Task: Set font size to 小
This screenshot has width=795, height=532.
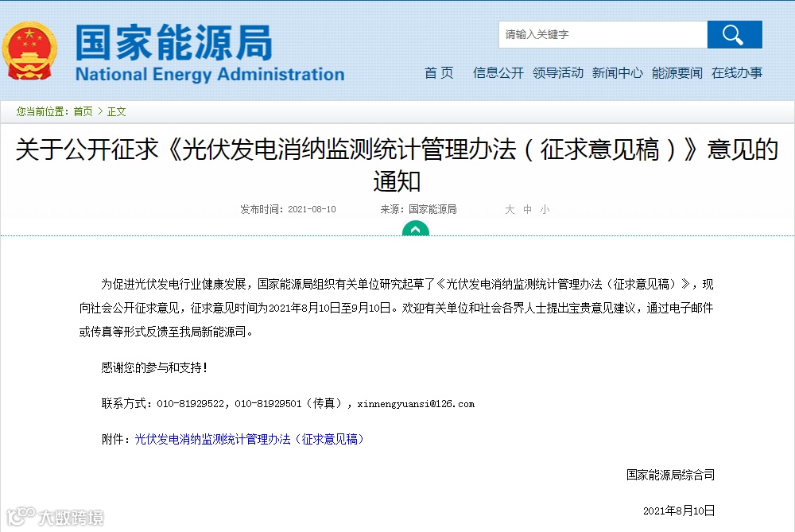Action: pyautogui.click(x=545, y=209)
